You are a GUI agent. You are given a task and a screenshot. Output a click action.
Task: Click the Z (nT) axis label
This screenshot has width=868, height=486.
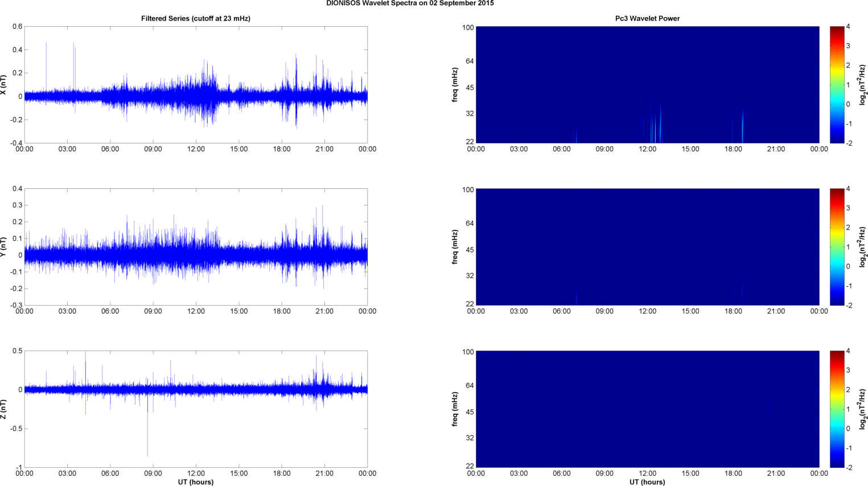point(3,409)
